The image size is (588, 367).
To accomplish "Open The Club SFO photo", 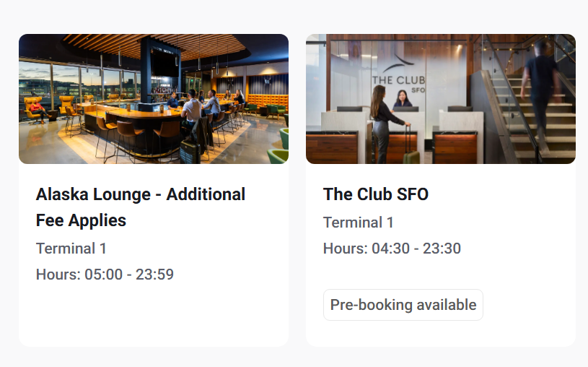I will point(440,99).
